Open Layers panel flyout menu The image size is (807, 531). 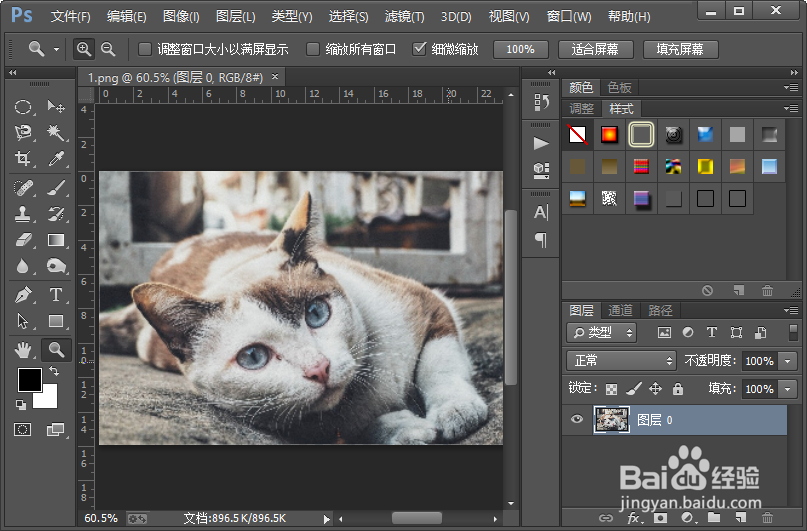pyautogui.click(x=791, y=310)
